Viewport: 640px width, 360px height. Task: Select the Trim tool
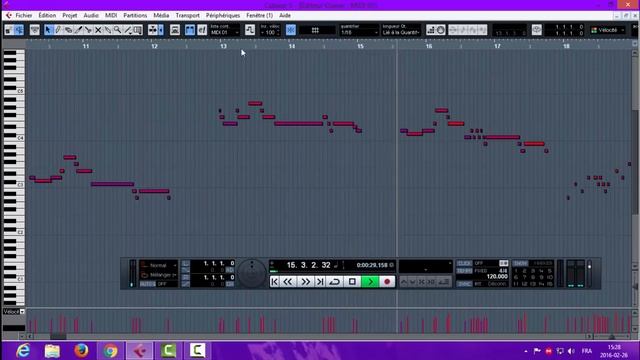tap(78, 30)
